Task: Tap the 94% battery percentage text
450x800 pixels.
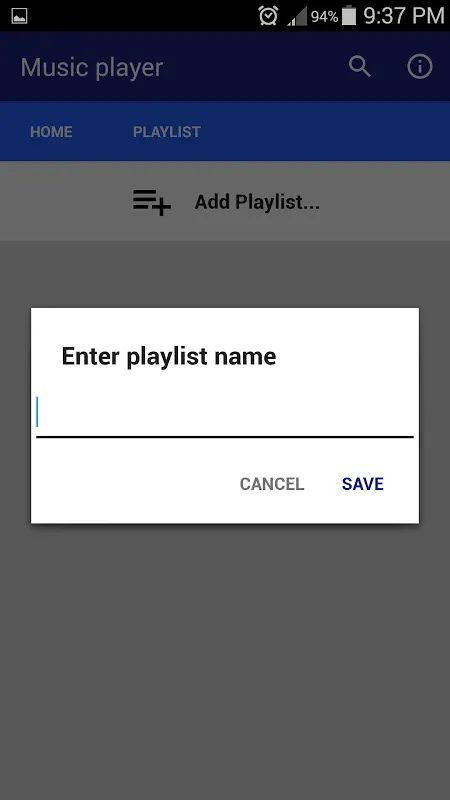Action: tap(324, 17)
